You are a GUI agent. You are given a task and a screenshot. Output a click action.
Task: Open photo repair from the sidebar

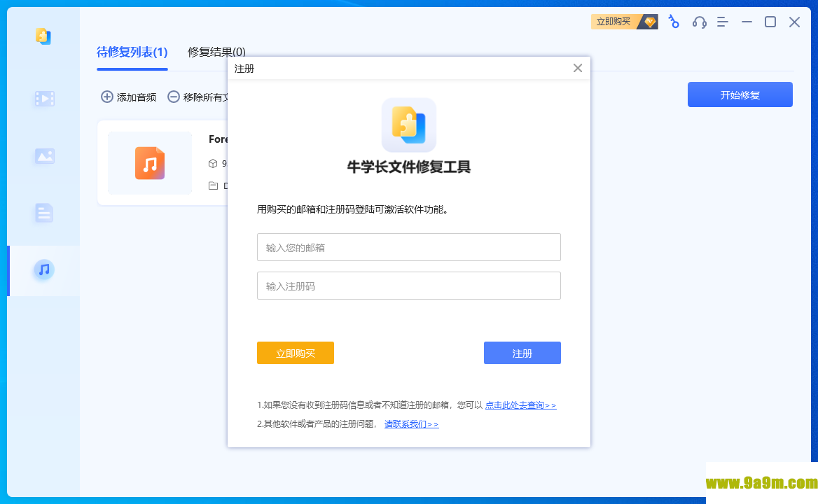point(44,156)
